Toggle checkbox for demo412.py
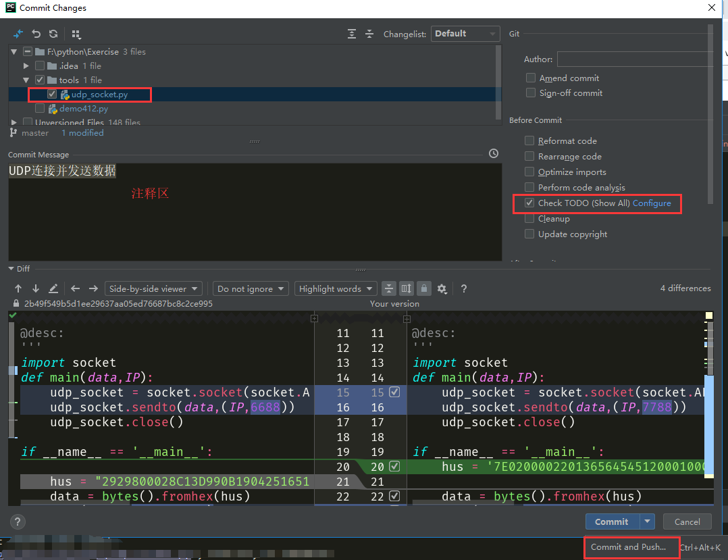 click(40, 108)
